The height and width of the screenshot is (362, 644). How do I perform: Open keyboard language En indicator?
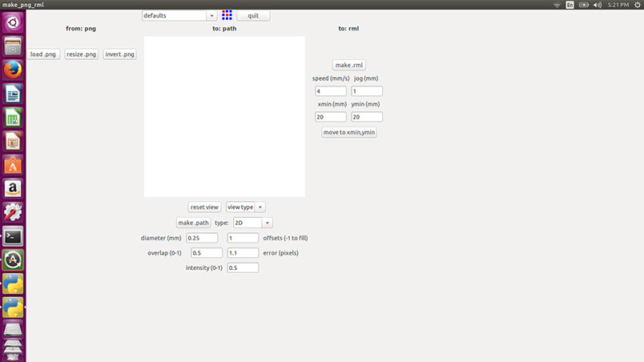click(x=570, y=5)
